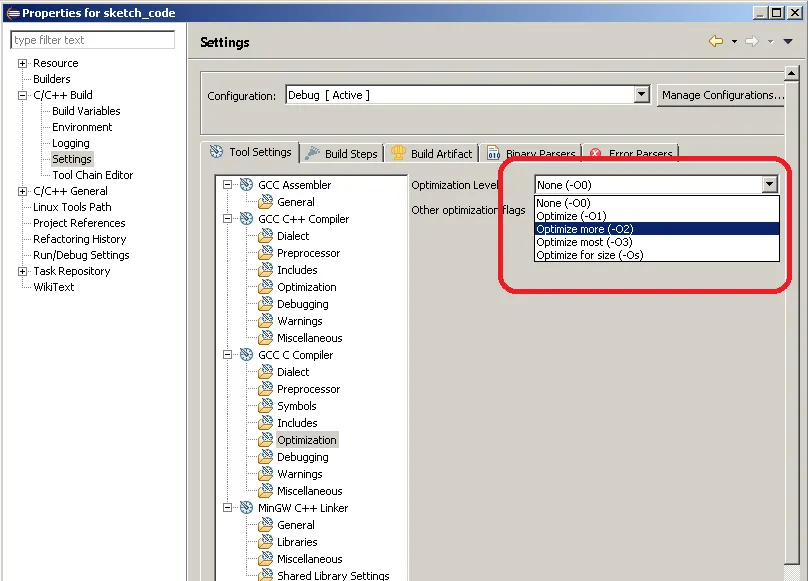808x581 pixels.
Task: Select Builders in the left tree
Action: click(52, 79)
